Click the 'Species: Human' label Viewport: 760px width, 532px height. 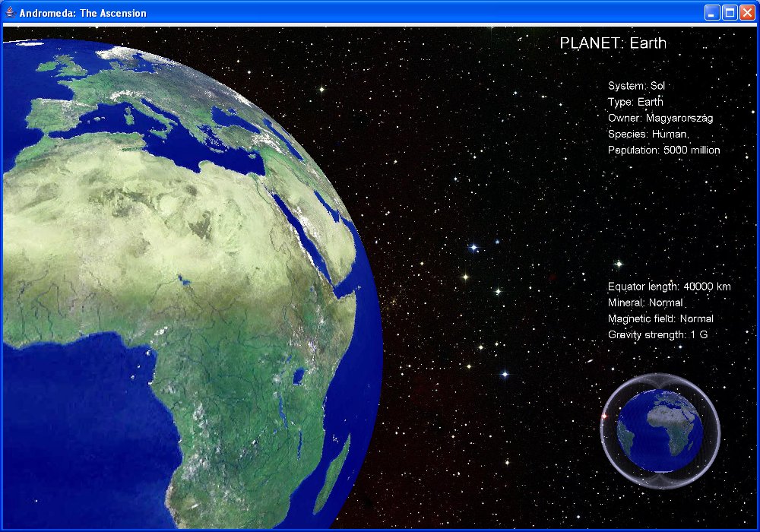pos(648,134)
